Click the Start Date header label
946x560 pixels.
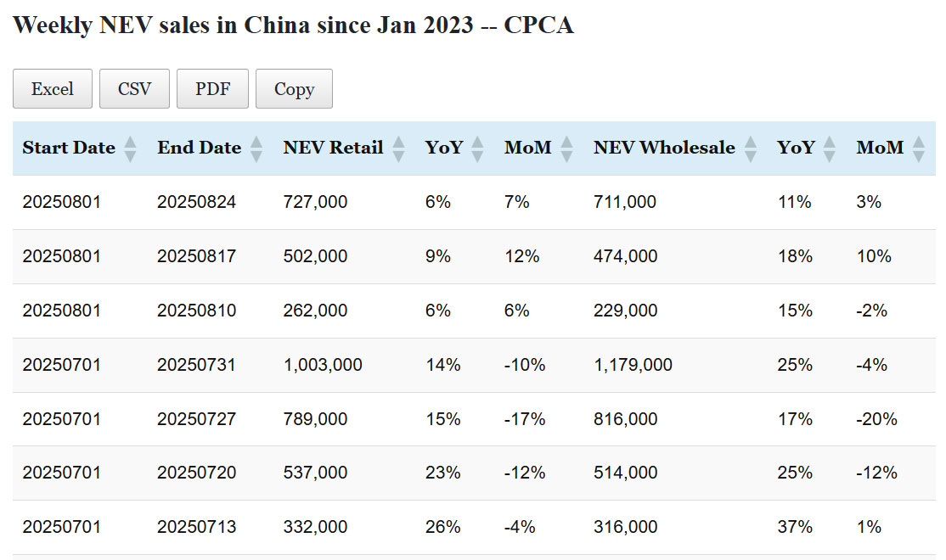point(69,148)
